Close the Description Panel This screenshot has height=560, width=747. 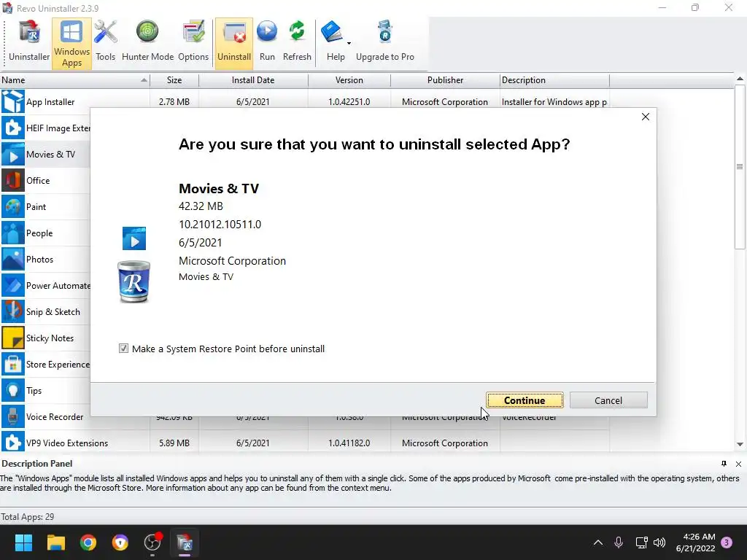click(x=738, y=464)
